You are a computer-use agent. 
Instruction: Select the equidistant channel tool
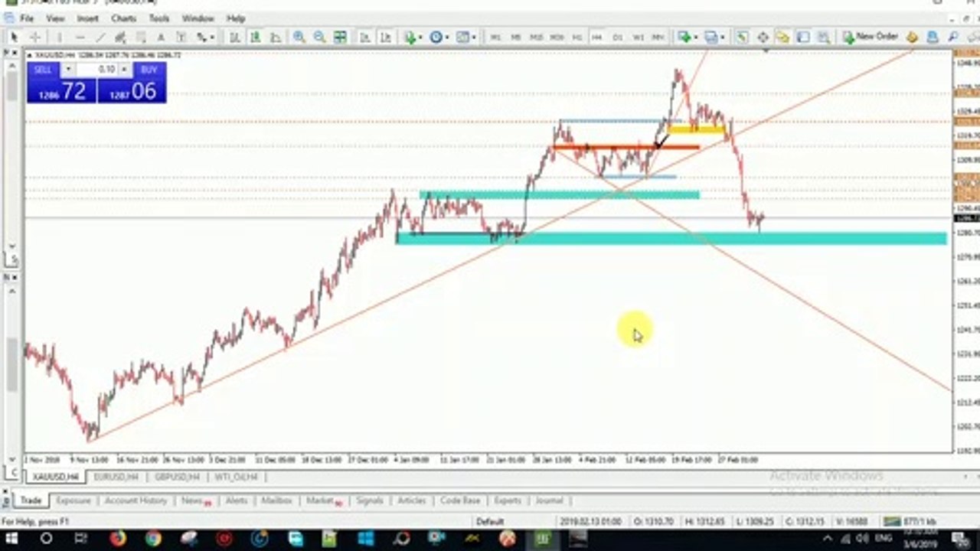click(121, 37)
